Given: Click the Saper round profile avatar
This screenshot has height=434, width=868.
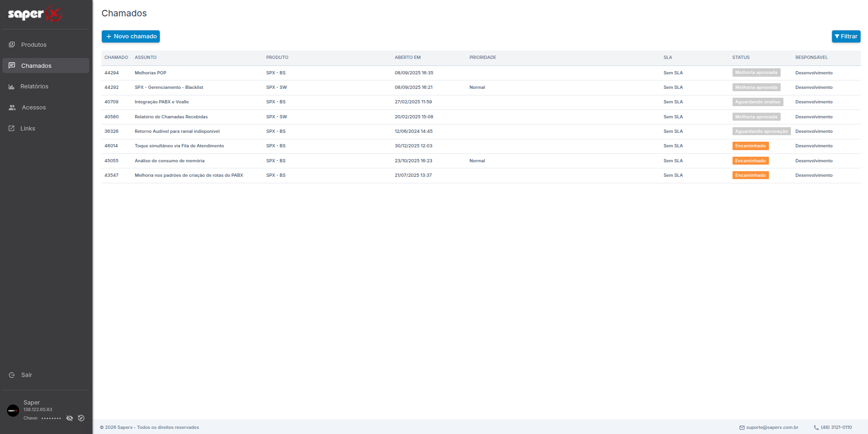Looking at the screenshot, I should 13,411.
